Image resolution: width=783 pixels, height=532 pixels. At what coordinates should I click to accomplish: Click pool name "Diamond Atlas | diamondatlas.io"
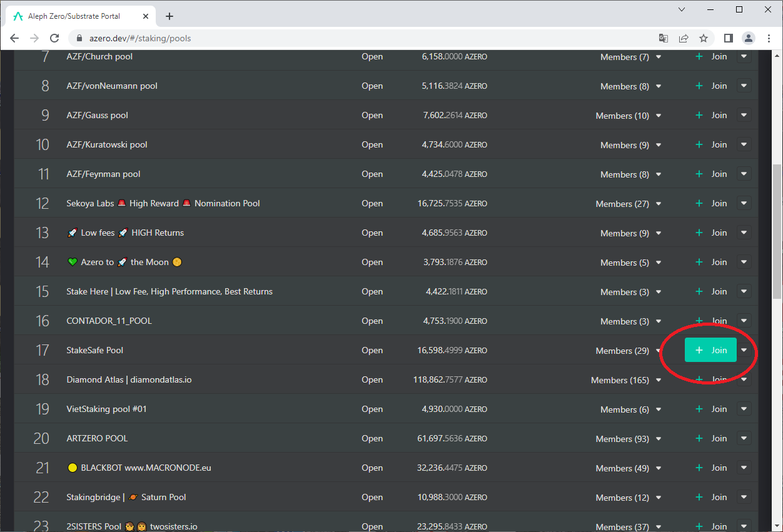point(129,379)
